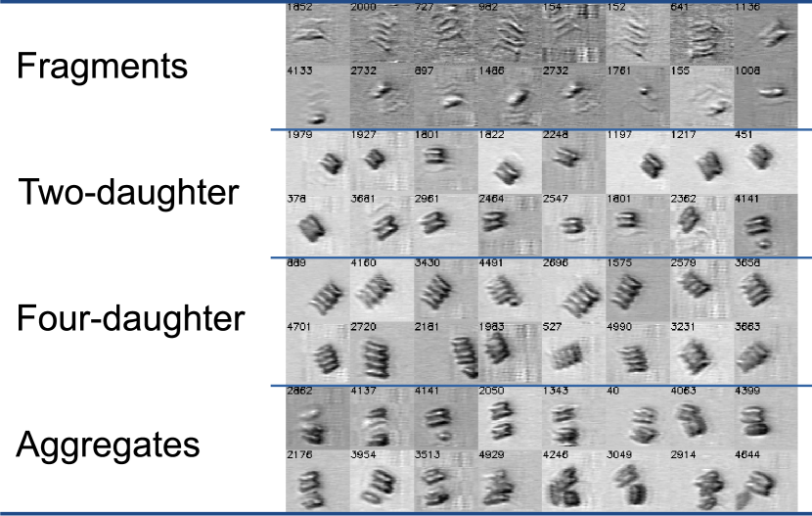Select four-daughter thumbnail numbered 3658
812x516 pixels.
pos(766,290)
